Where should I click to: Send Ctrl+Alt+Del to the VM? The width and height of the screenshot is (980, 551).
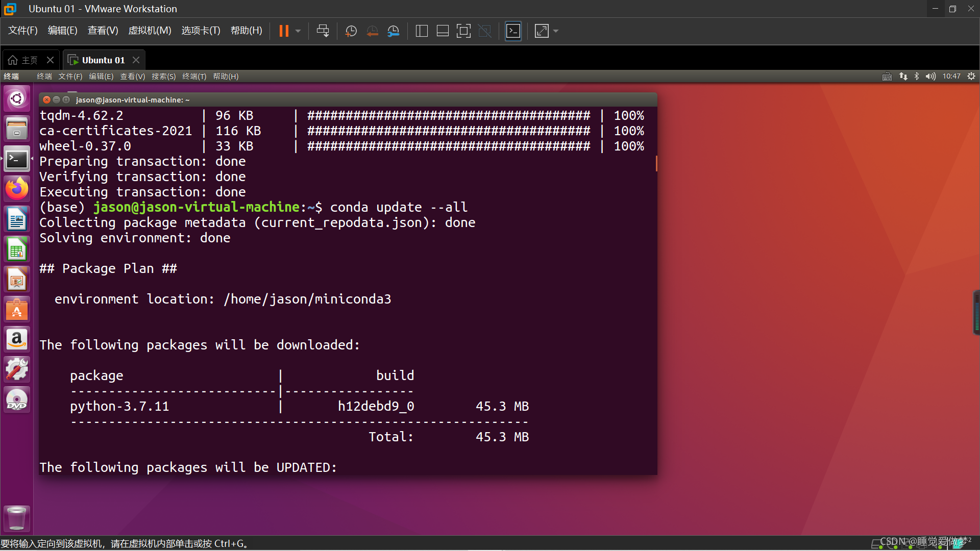point(323,31)
